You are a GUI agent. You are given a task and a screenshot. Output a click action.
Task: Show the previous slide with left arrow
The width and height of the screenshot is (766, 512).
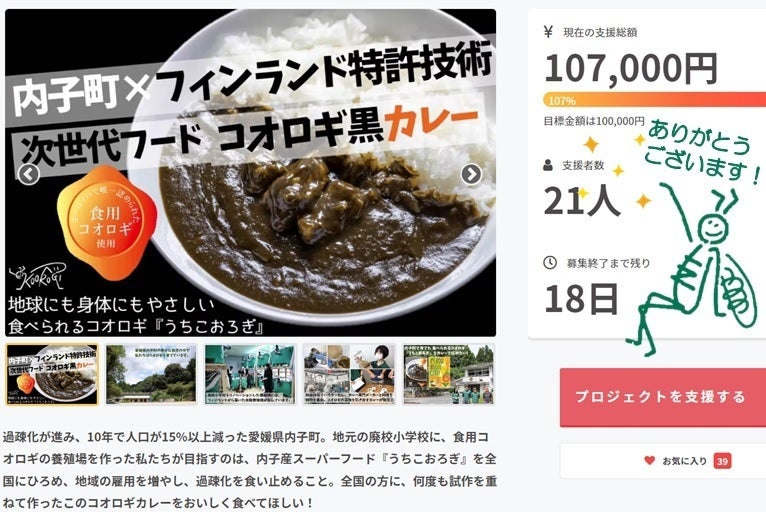pyautogui.click(x=28, y=174)
